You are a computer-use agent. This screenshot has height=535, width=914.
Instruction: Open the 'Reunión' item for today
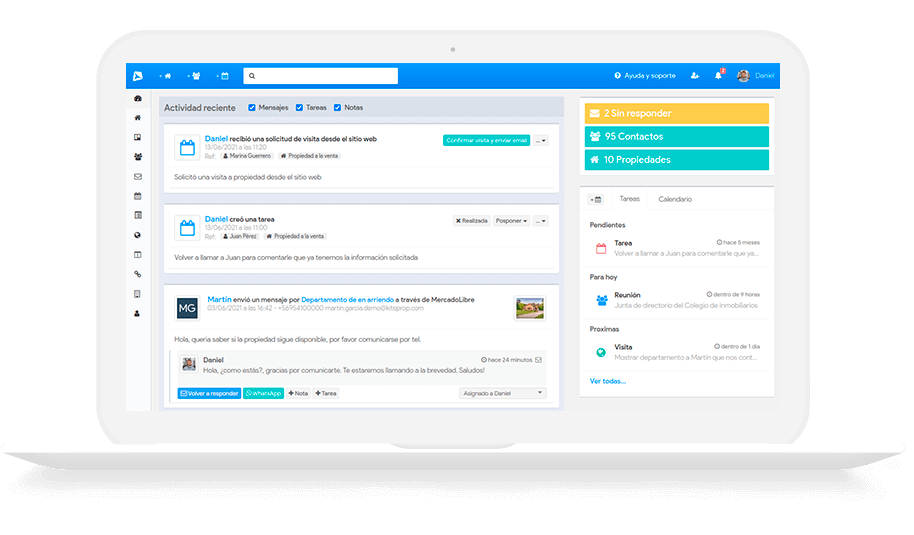677,300
